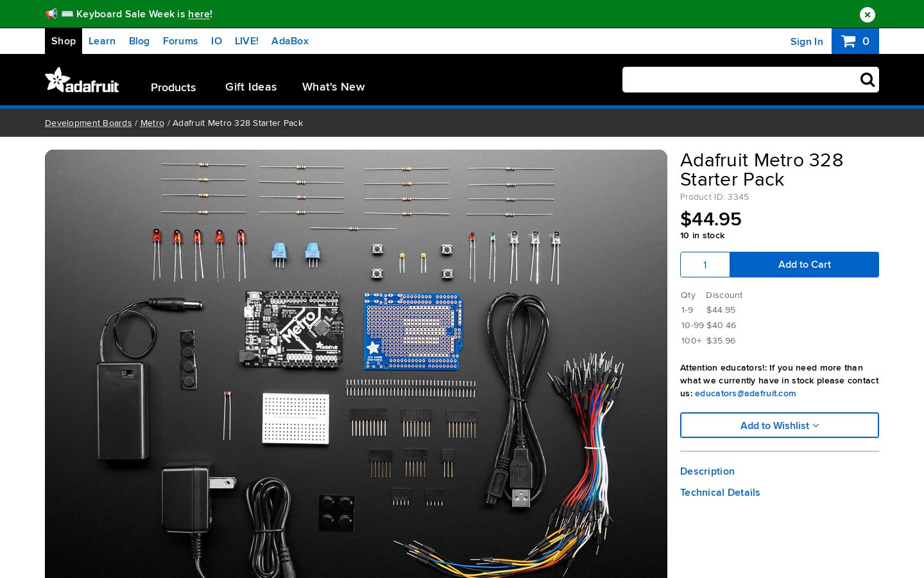The image size is (924, 578).
Task: Add the starter pack to cart
Action: pos(805,265)
